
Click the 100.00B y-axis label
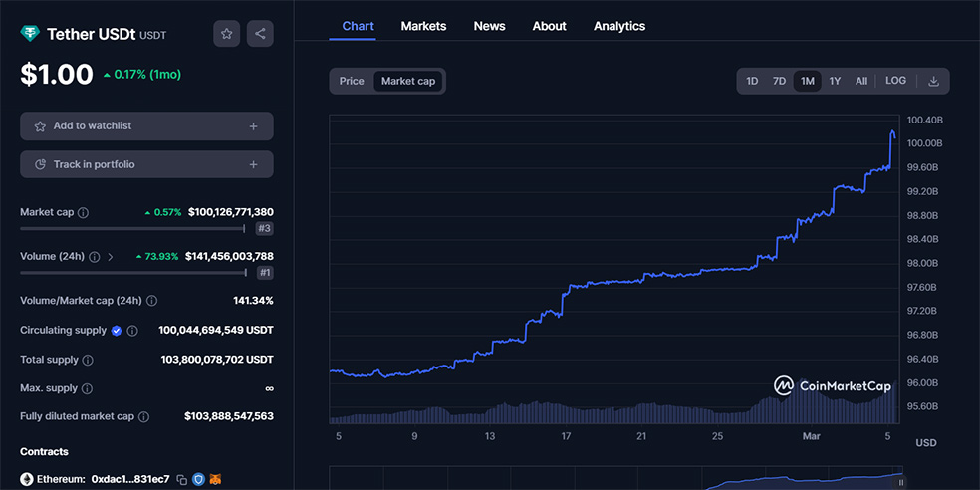tap(923, 143)
